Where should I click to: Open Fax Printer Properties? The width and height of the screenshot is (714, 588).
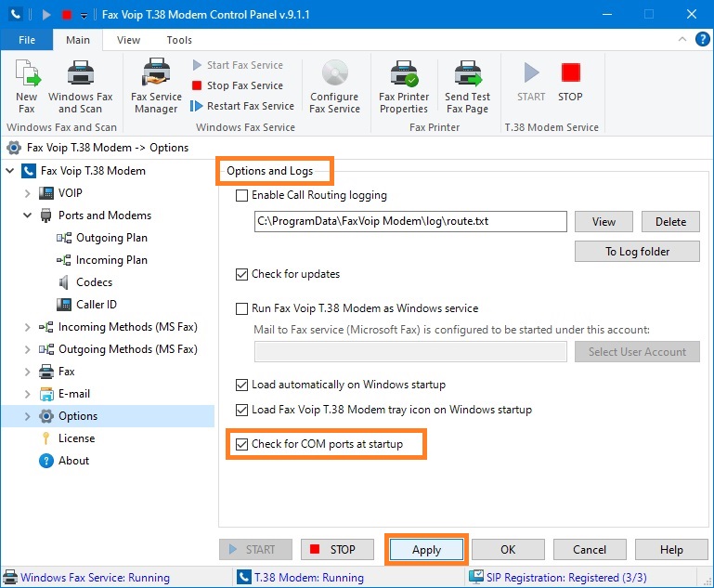point(404,86)
